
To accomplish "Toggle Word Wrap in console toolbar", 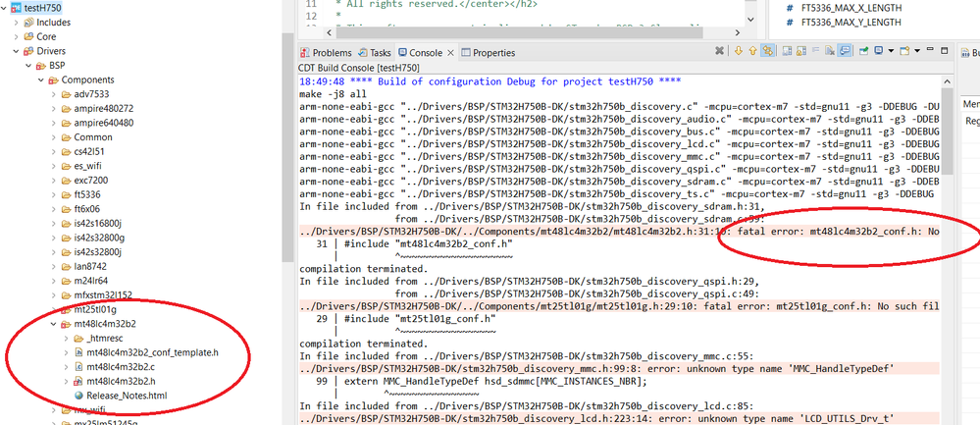I will point(815,51).
